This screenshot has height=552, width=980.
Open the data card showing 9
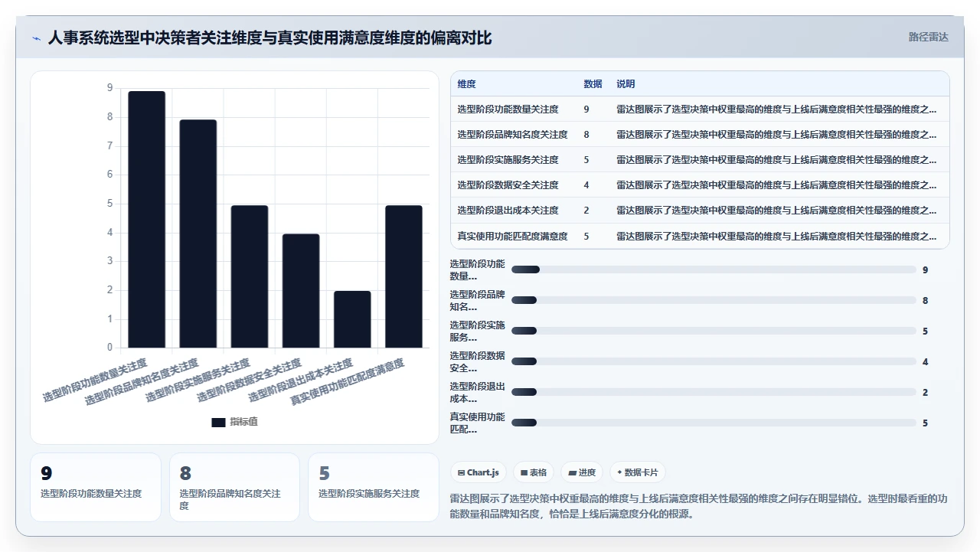[x=96, y=487]
